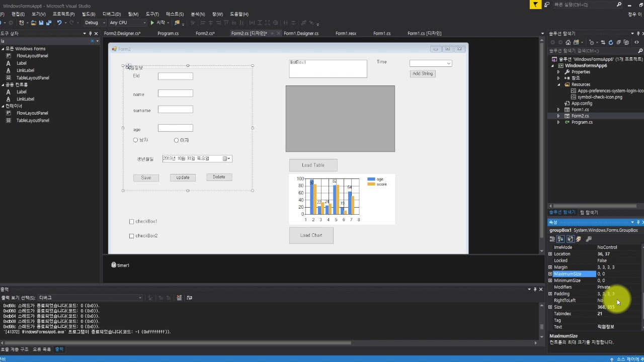
Task: Click Sync with Active Document icon
Action: tap(603, 42)
